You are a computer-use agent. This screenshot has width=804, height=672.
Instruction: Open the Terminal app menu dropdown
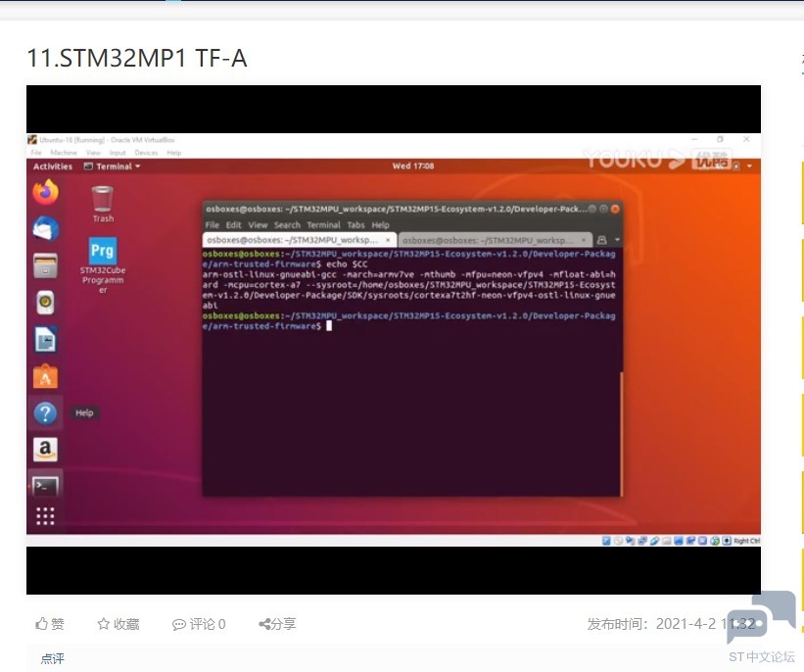[113, 167]
